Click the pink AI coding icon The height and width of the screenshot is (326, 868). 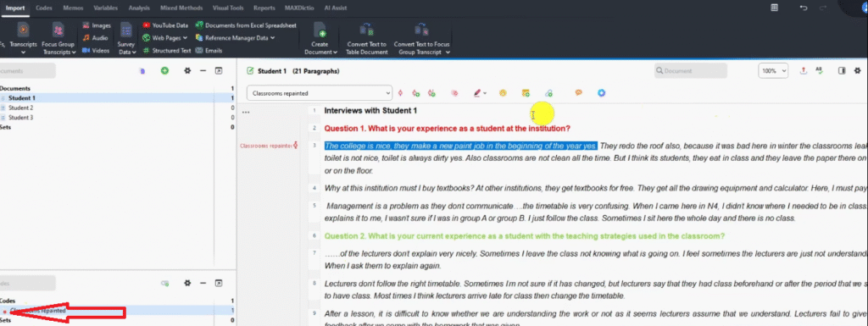pyautogui.click(x=454, y=93)
